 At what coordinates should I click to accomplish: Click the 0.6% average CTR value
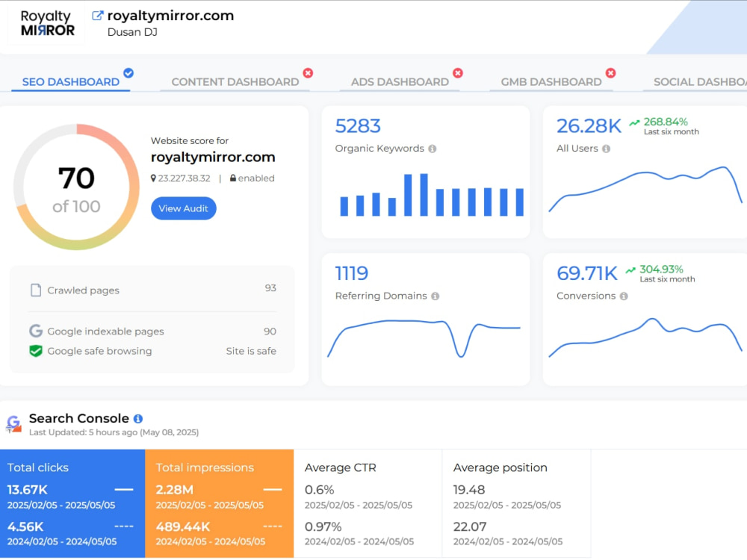pos(319,490)
